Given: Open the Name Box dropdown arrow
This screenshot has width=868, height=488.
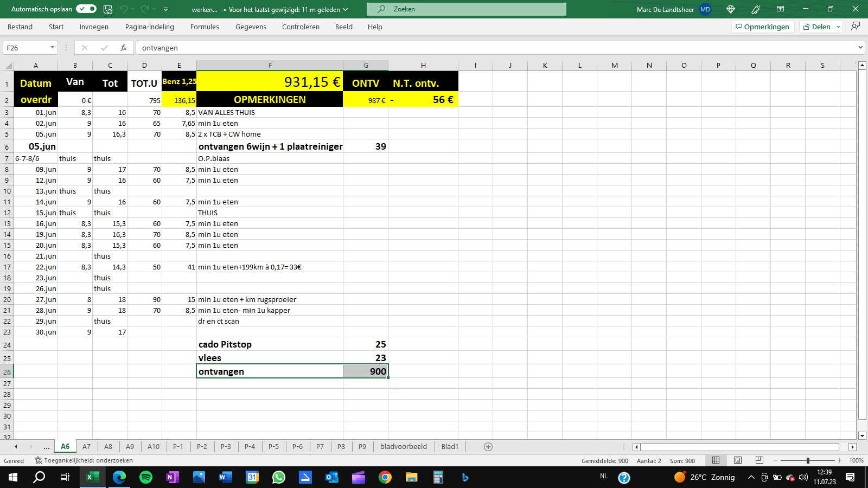Looking at the screenshot, I should pyautogui.click(x=52, y=48).
